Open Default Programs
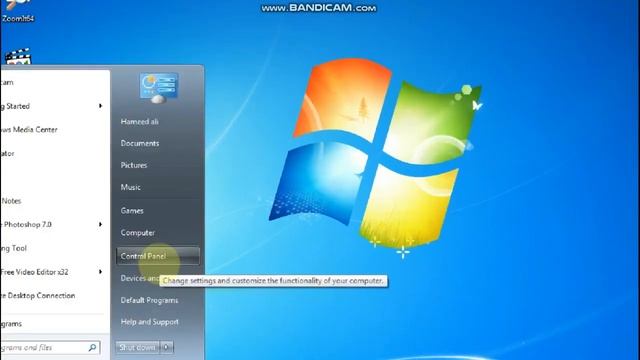This screenshot has height=360, width=640. point(149,300)
